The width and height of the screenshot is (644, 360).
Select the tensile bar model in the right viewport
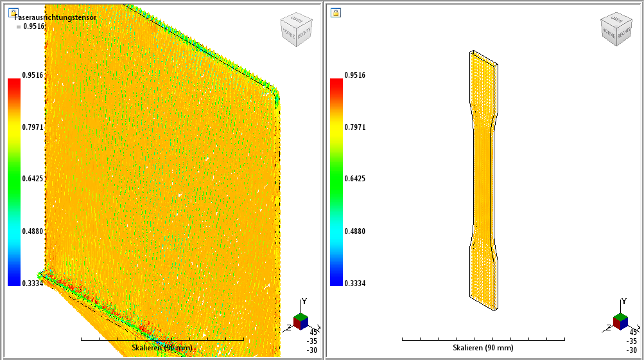(x=483, y=180)
